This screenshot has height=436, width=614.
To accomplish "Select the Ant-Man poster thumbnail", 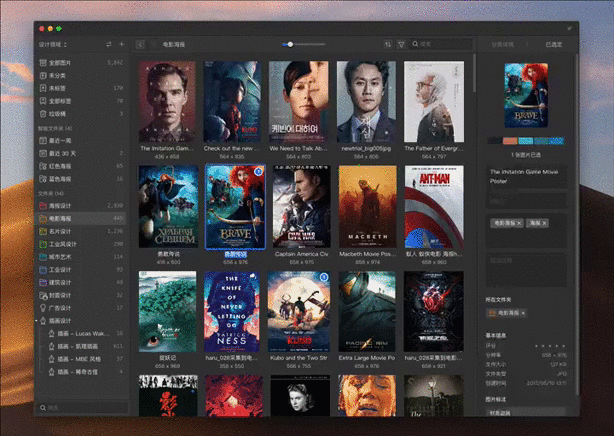I will [x=434, y=207].
